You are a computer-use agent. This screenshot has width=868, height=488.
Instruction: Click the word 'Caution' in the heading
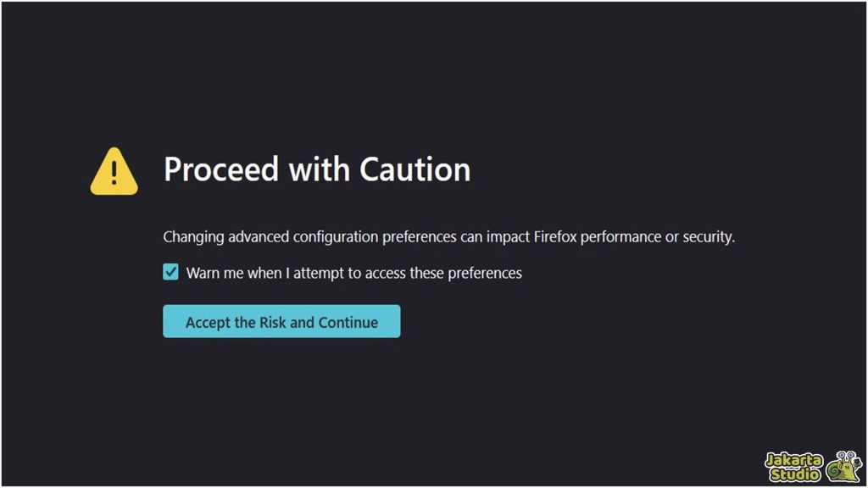415,169
